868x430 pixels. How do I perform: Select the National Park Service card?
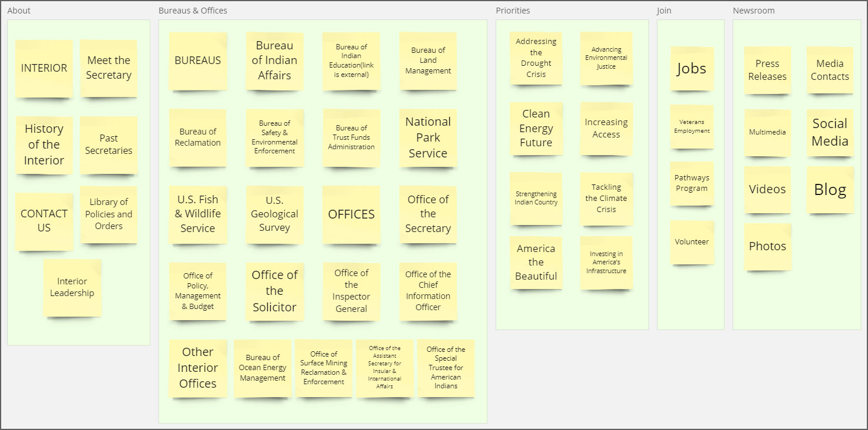(428, 137)
